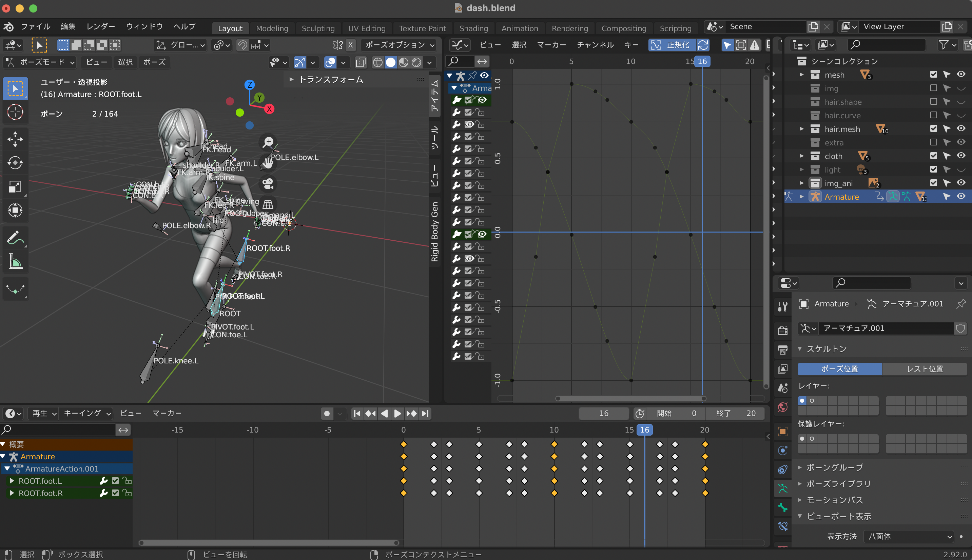Select the Scale tool icon
Viewport: 972px width, 560px height.
tap(15, 187)
